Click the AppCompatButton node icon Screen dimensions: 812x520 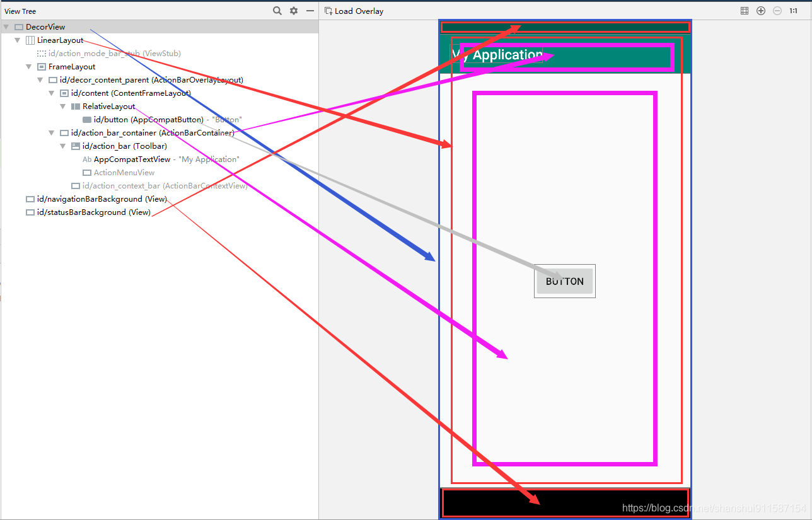(87, 120)
